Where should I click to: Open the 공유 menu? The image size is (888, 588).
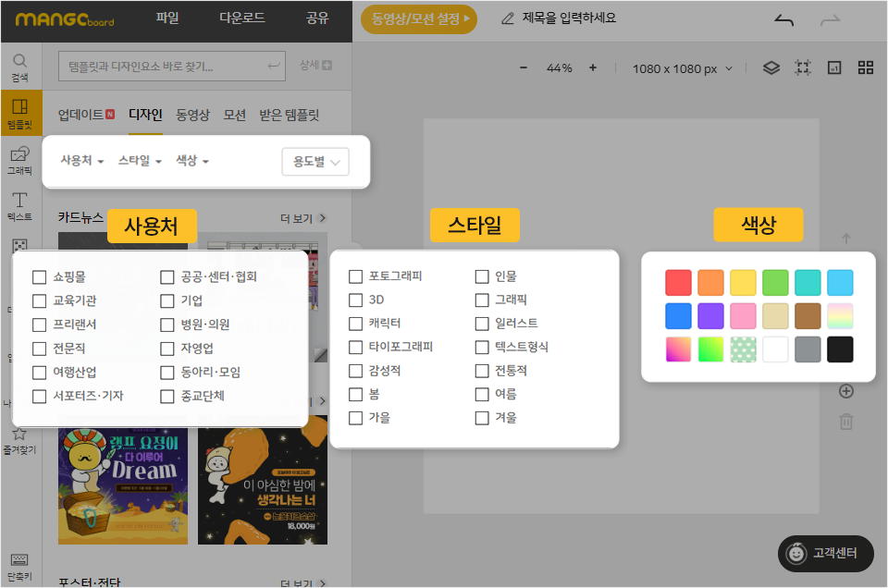point(317,18)
